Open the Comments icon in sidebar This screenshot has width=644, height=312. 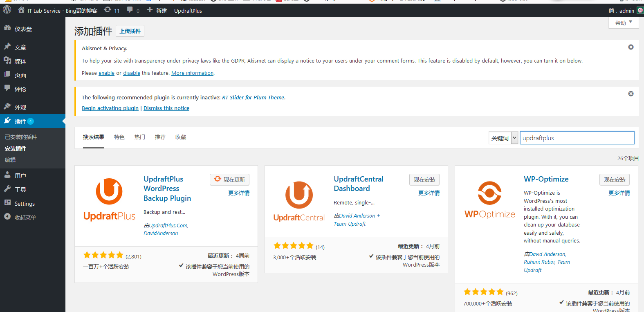click(x=7, y=88)
